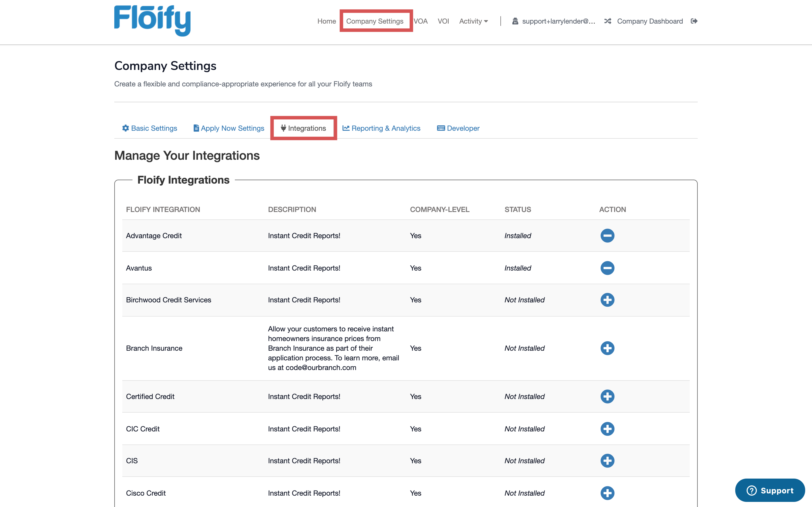Click the minus icon for Avantus

click(607, 268)
